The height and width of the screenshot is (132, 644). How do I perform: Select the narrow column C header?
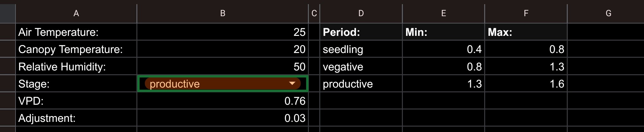click(x=314, y=13)
